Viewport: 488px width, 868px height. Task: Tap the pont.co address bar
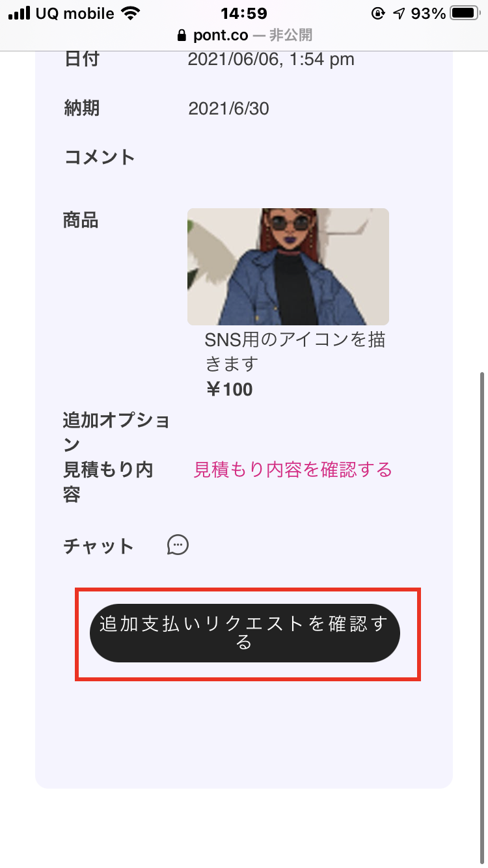click(244, 36)
